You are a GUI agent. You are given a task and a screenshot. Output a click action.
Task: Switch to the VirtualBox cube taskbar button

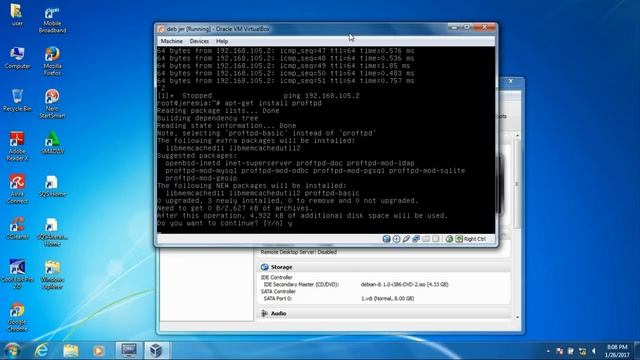click(x=156, y=350)
